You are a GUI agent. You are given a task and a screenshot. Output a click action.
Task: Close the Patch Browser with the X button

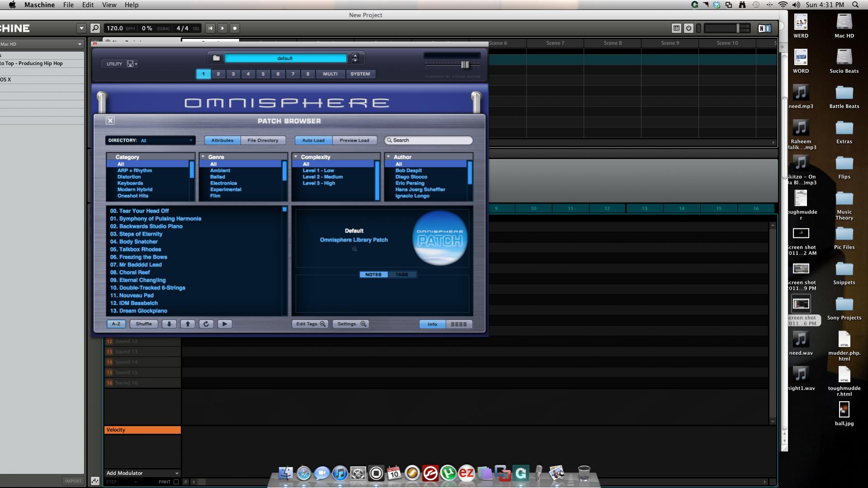(x=110, y=121)
